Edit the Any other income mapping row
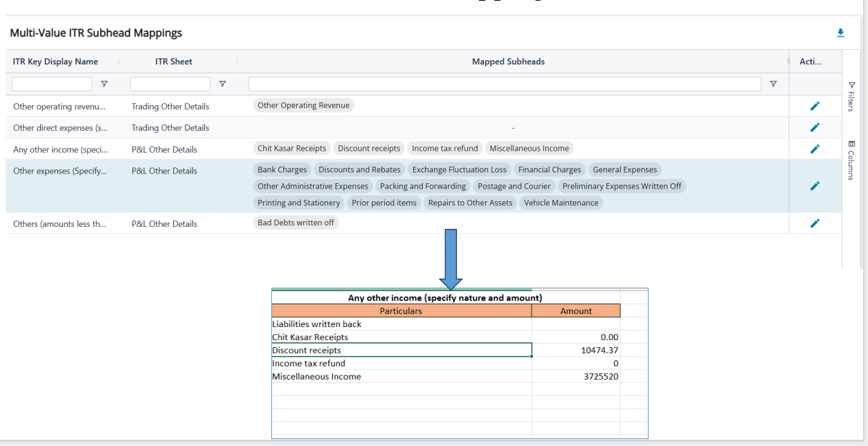The width and height of the screenshot is (868, 446). [815, 149]
